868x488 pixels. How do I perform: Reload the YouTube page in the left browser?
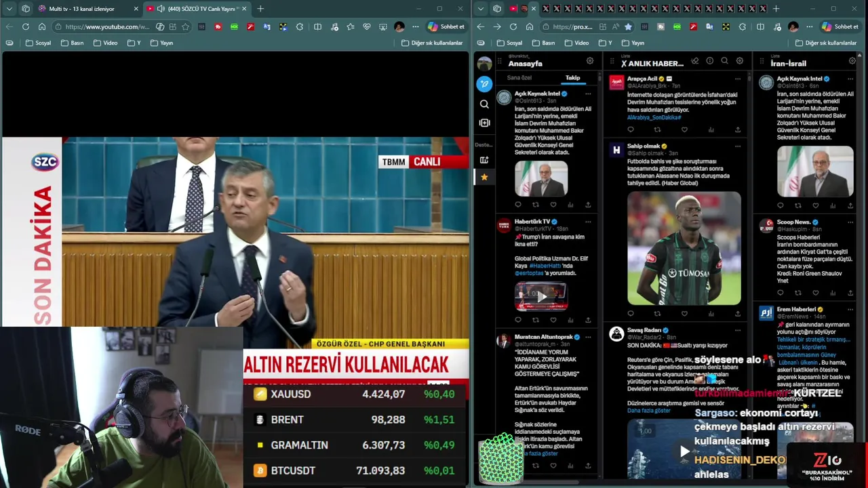[26, 26]
